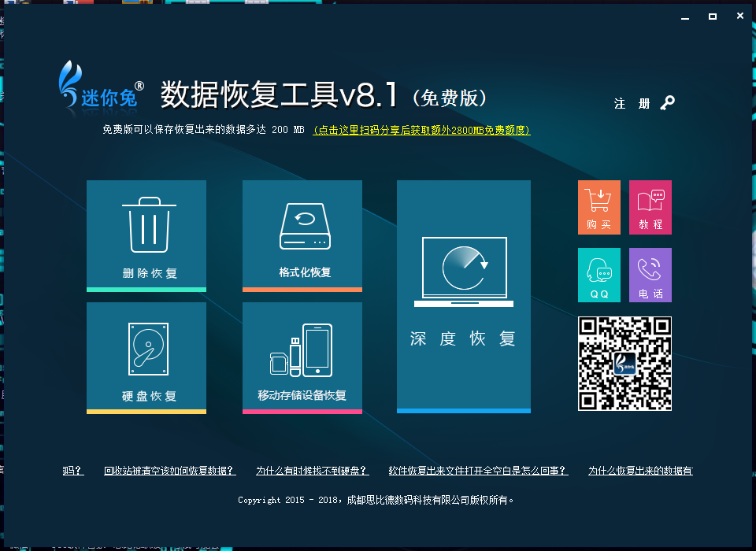The image size is (756, 551).
Task: Click the 迷你兔 rabbit logo
Action: [102, 86]
